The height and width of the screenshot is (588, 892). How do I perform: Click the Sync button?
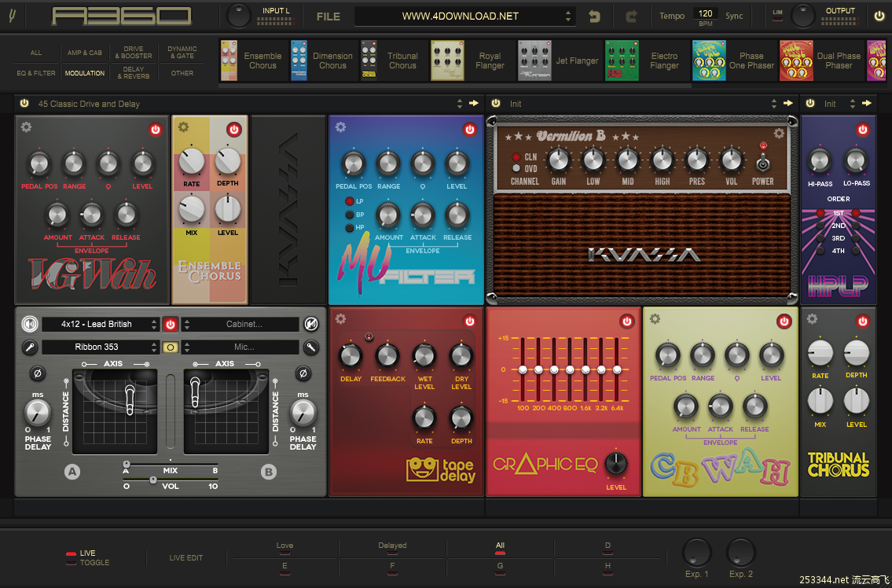pos(734,16)
